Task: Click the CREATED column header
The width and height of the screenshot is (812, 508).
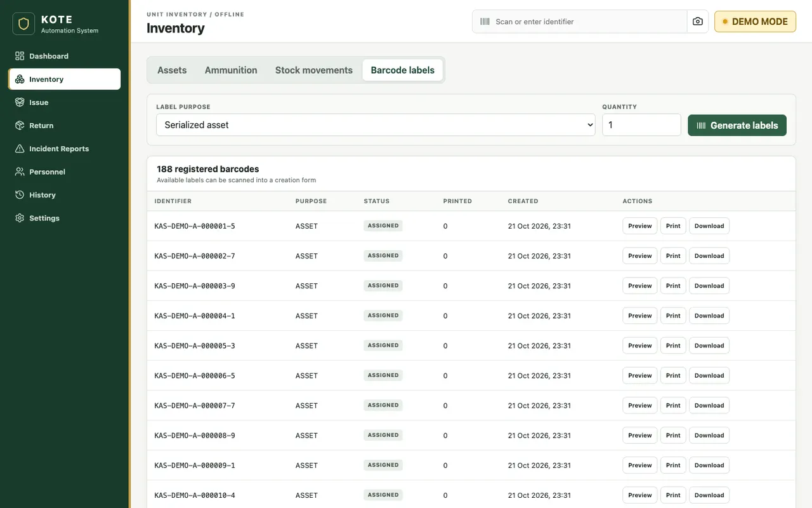Action: [523, 201]
